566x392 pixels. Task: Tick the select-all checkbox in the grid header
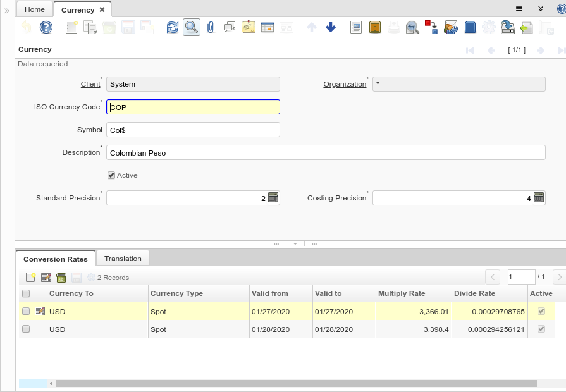(26, 293)
